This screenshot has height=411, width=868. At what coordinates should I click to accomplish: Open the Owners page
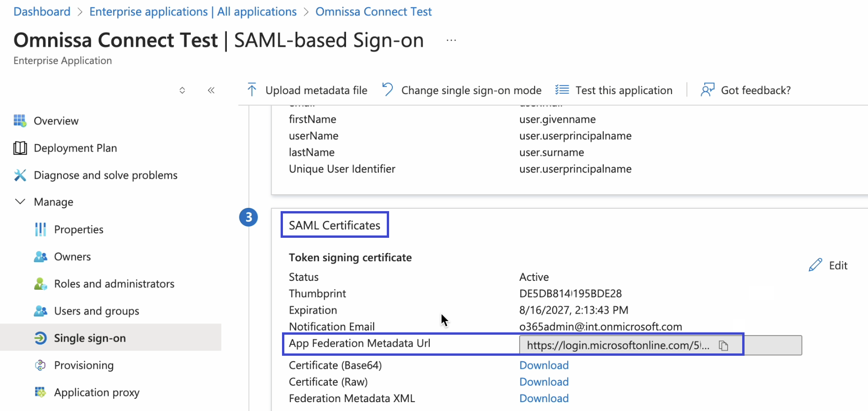(72, 257)
